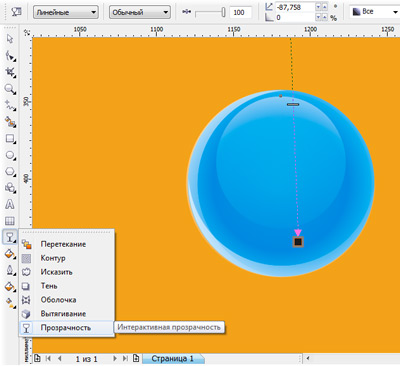Choose Контур from the flyout
The height and width of the screenshot is (366, 400).
pos(67,258)
